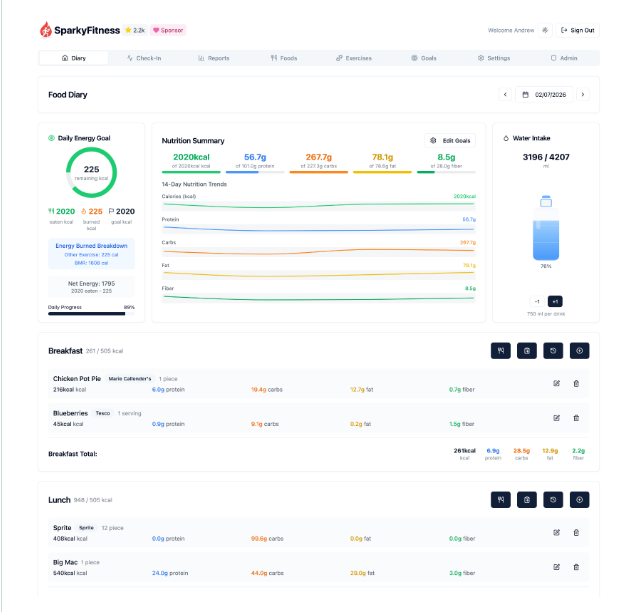Delete the Blueberries entry
The height and width of the screenshot is (612, 632).
[x=576, y=418]
